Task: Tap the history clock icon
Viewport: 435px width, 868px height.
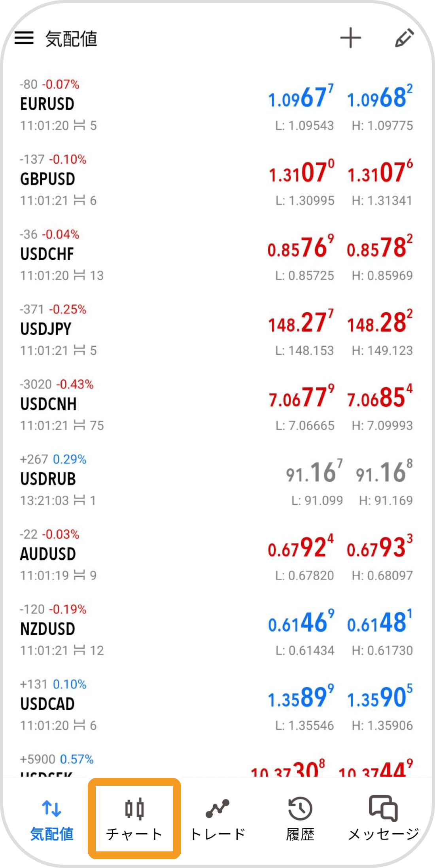Action: tap(300, 808)
